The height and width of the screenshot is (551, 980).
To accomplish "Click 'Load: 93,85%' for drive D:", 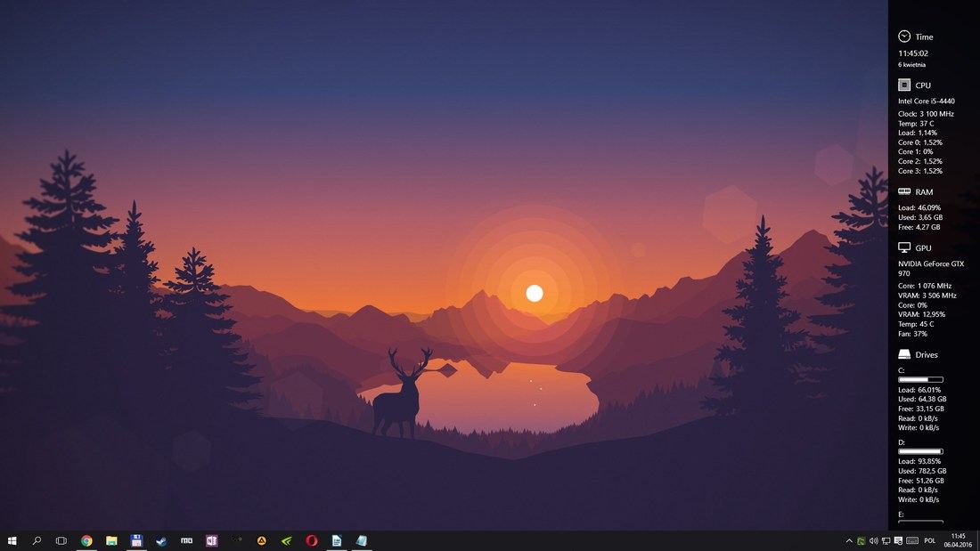I will [919, 462].
